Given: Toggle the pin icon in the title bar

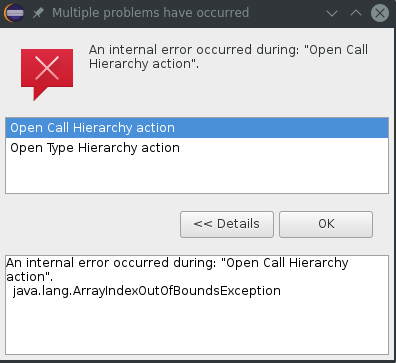Looking at the screenshot, I should [x=38, y=13].
